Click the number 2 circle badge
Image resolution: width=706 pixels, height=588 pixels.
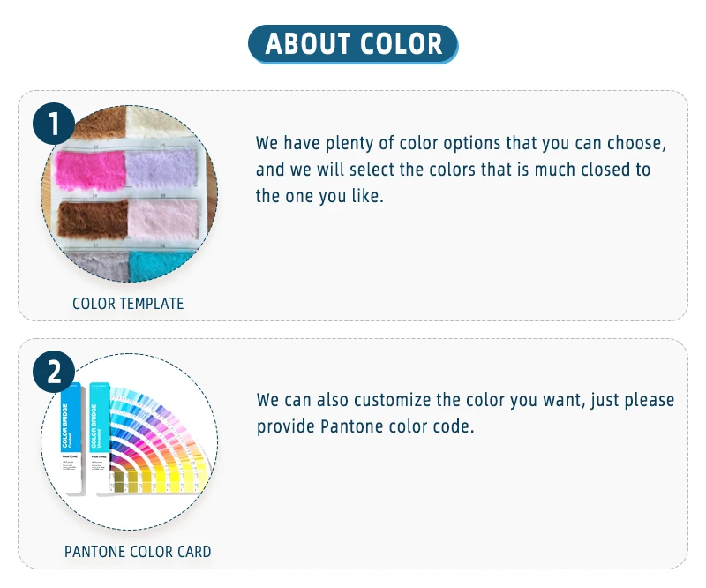[55, 371]
